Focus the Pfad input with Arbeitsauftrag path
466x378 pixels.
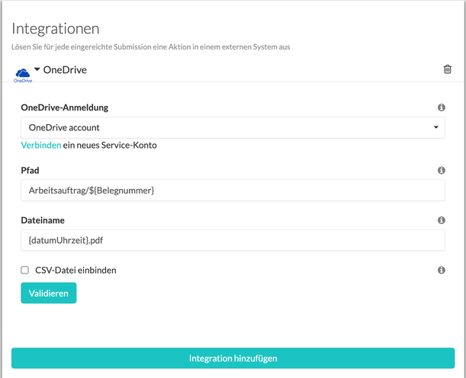click(x=233, y=190)
